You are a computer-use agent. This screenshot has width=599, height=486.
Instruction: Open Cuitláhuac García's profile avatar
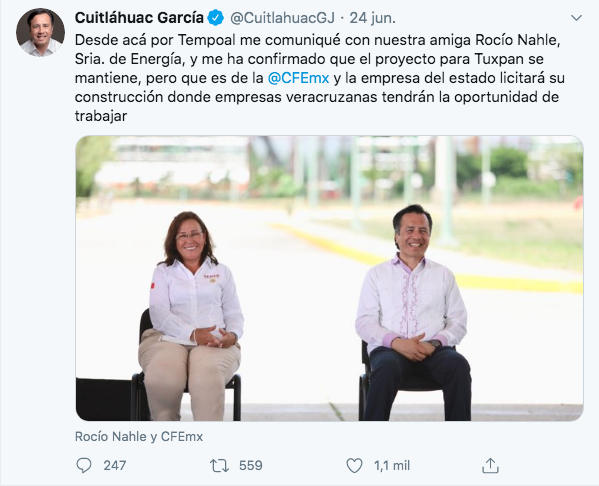click(40, 32)
